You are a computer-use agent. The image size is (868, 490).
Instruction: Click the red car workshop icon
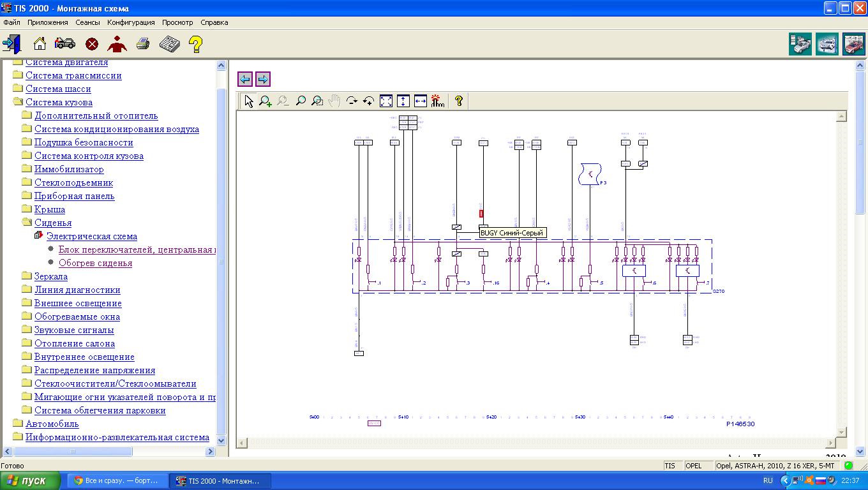[x=854, y=44]
